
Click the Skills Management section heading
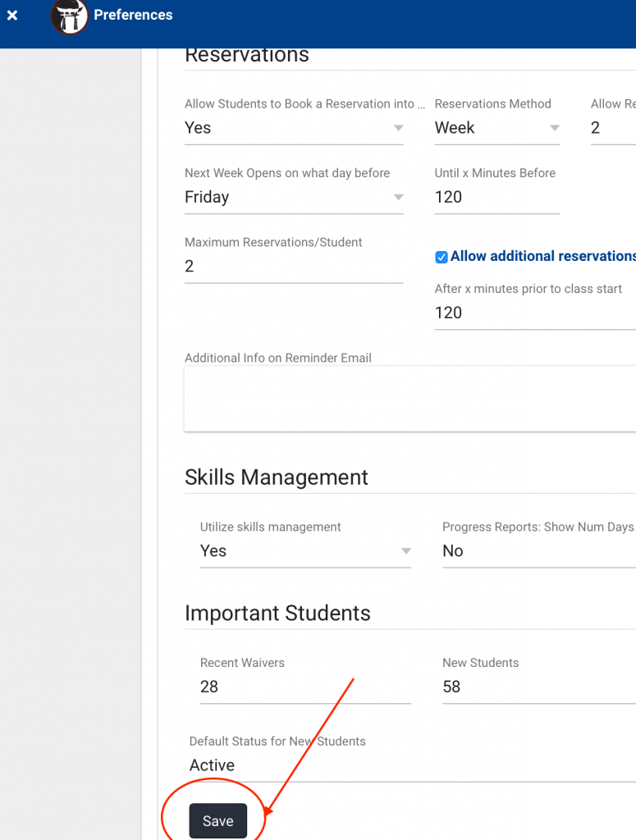276,477
